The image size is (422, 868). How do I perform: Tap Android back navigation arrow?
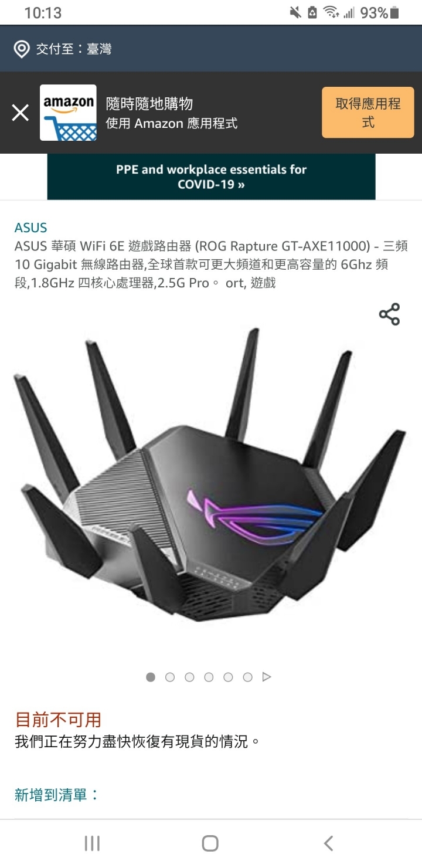(x=328, y=843)
